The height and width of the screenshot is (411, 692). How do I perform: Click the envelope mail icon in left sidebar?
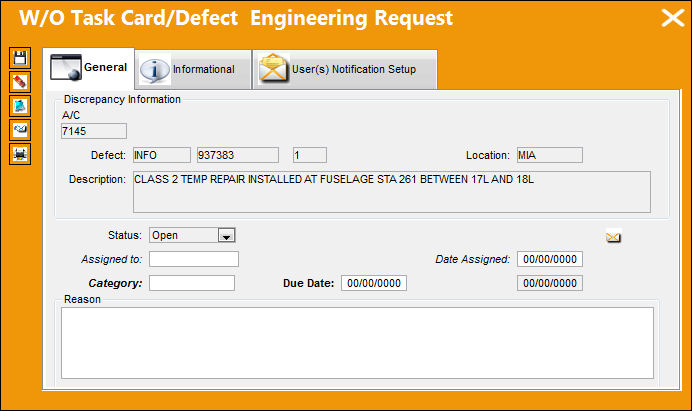pyautogui.click(x=20, y=130)
